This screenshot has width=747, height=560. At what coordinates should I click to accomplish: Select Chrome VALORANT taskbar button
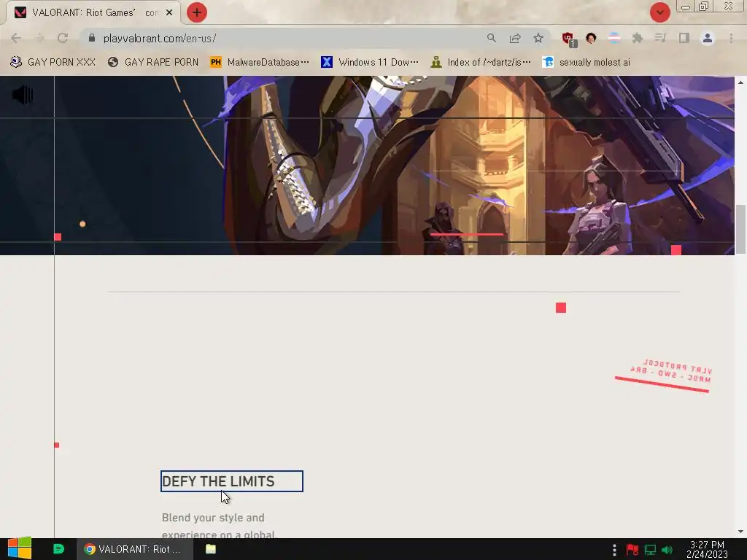(x=135, y=549)
